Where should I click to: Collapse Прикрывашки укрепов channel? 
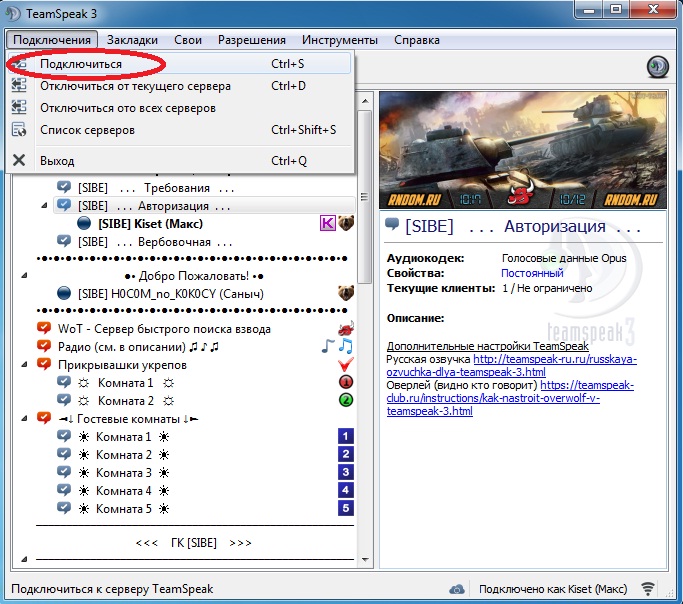tap(24, 364)
